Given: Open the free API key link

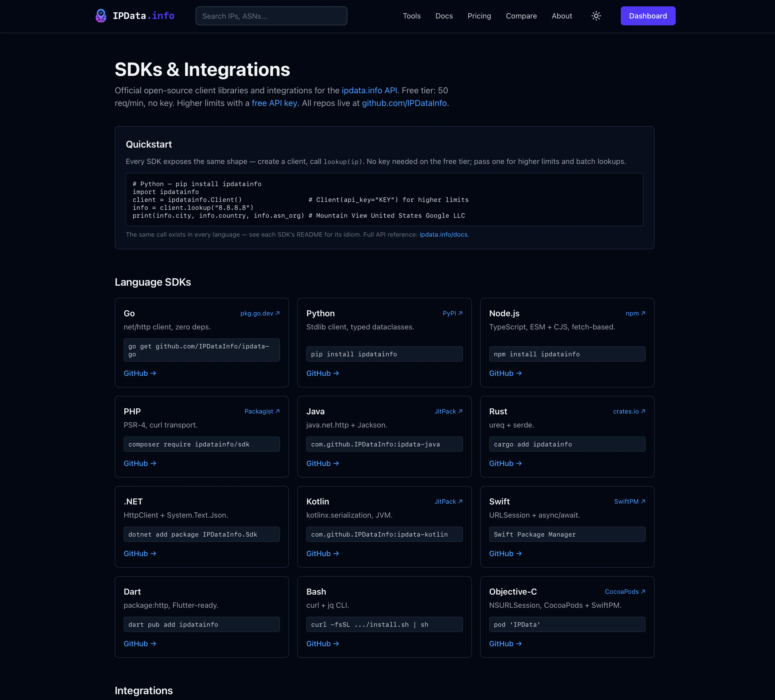Looking at the screenshot, I should (274, 103).
